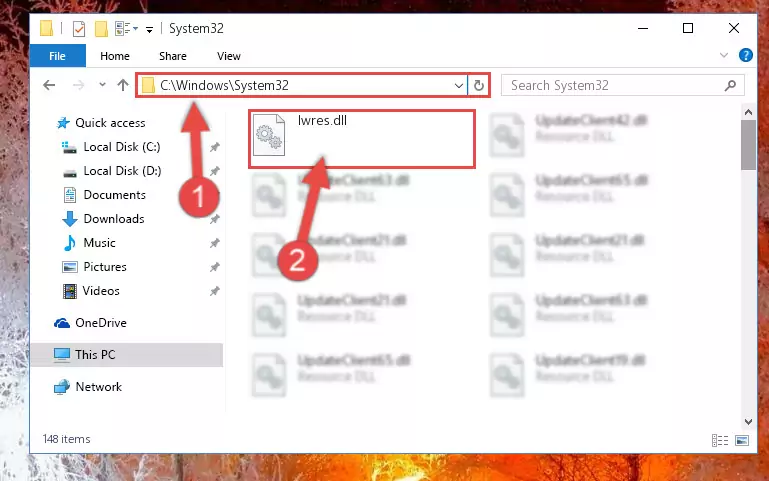769x481 pixels.
Task: Click the folder icon at title bar left
Action: point(46,28)
